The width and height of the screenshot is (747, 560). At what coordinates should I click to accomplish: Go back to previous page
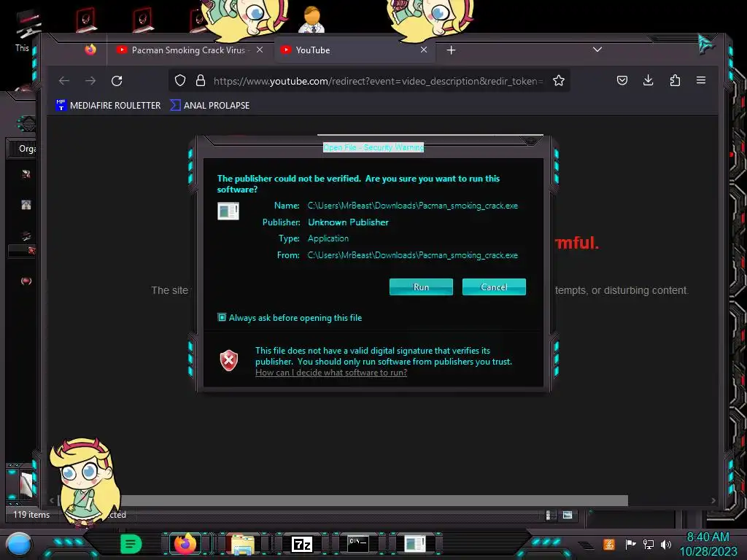tap(64, 81)
